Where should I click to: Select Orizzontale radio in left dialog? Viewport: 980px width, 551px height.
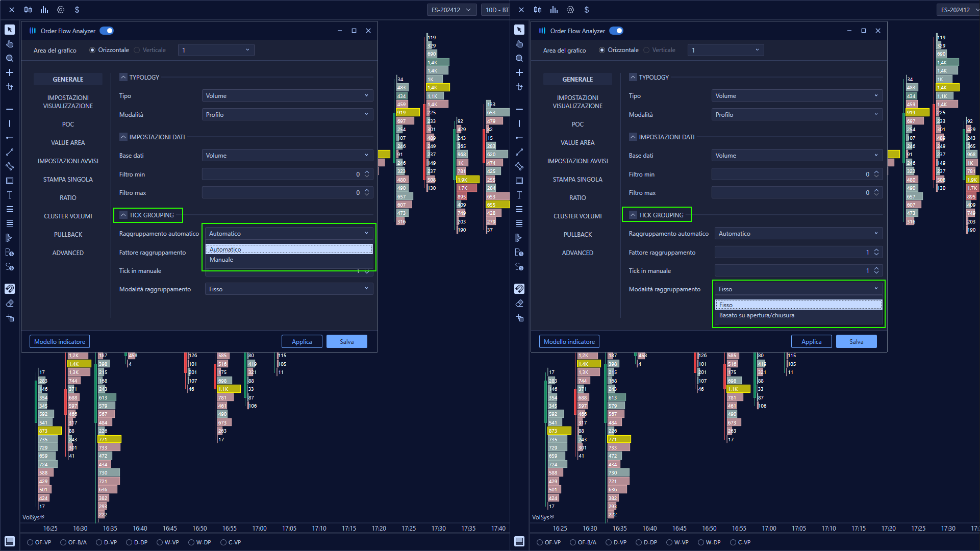point(92,50)
